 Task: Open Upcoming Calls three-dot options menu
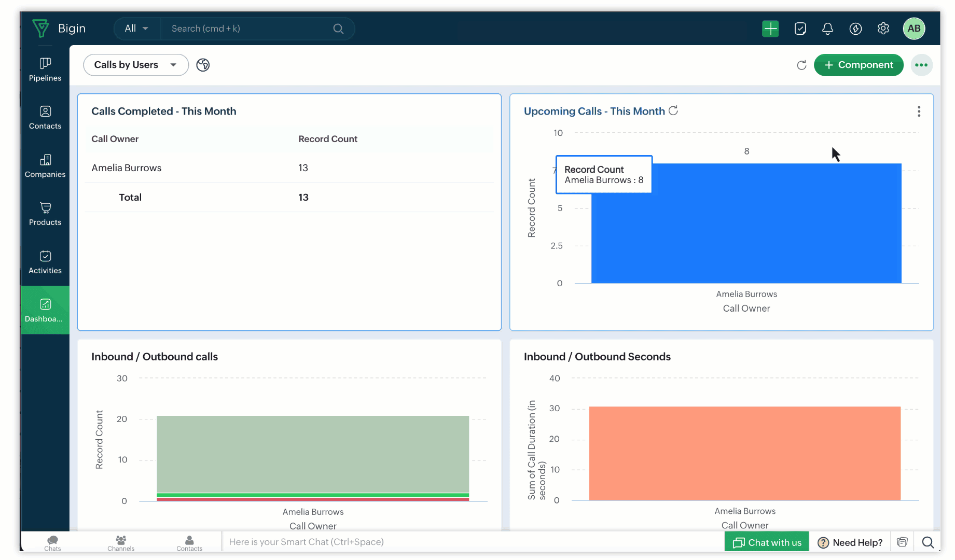coord(919,111)
